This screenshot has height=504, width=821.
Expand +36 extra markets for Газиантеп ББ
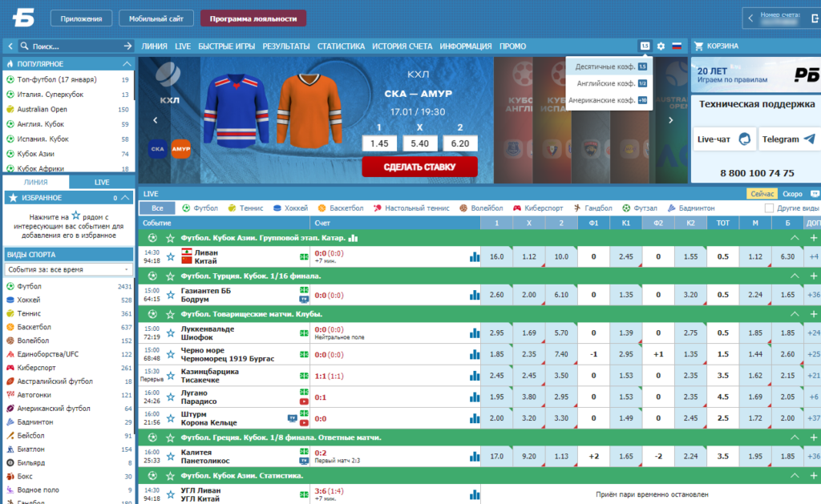(814, 295)
